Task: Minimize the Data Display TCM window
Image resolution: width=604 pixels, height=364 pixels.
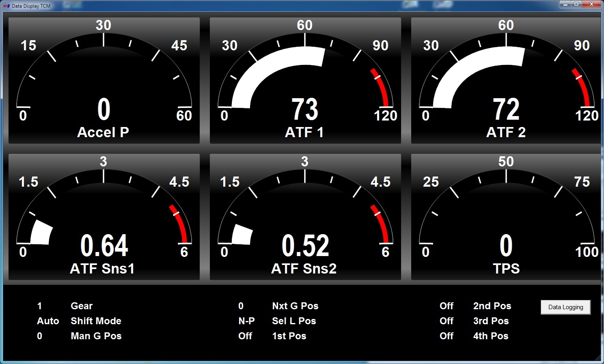Action: pyautogui.click(x=565, y=4)
